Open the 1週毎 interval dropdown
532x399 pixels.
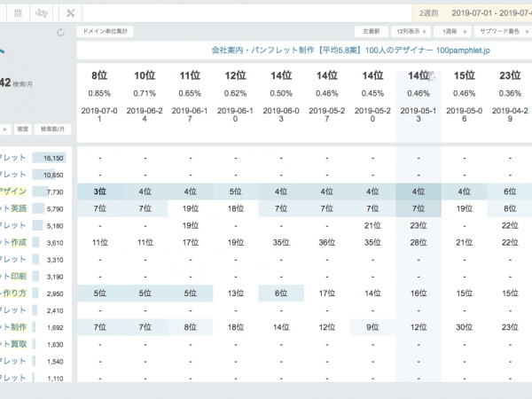tap(454, 32)
